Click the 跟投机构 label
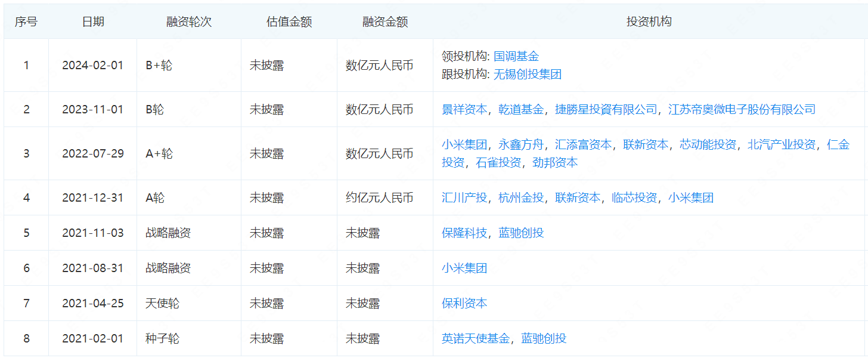Viewport: 868px width, 358px height. (x=466, y=74)
